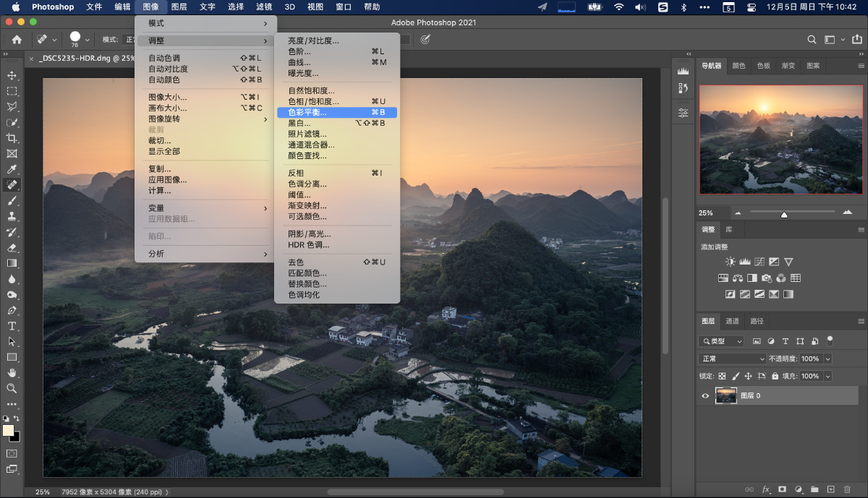The height and width of the screenshot is (498, 868).
Task: Select the Move tool
Action: (12, 76)
